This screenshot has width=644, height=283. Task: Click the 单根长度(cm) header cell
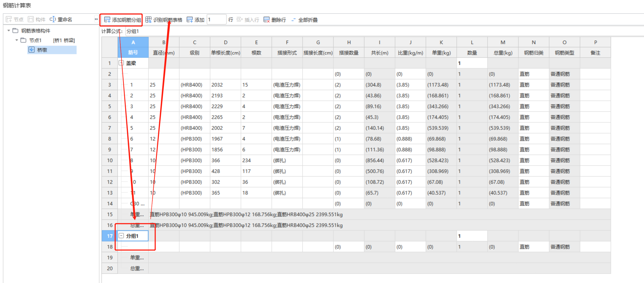(x=226, y=53)
